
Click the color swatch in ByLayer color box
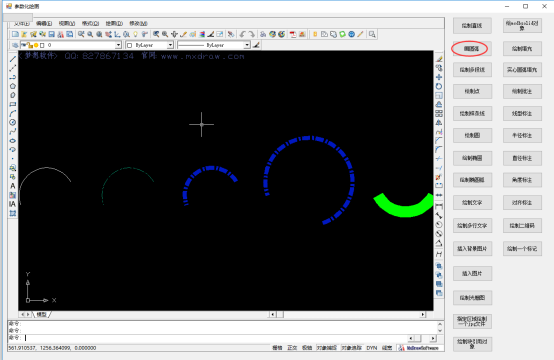point(129,45)
